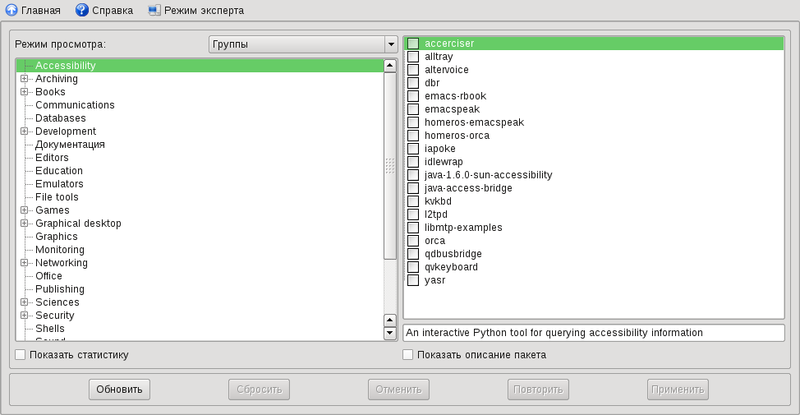800x415 pixels.
Task: Select the Документация group
Action: pyautogui.click(x=70, y=144)
